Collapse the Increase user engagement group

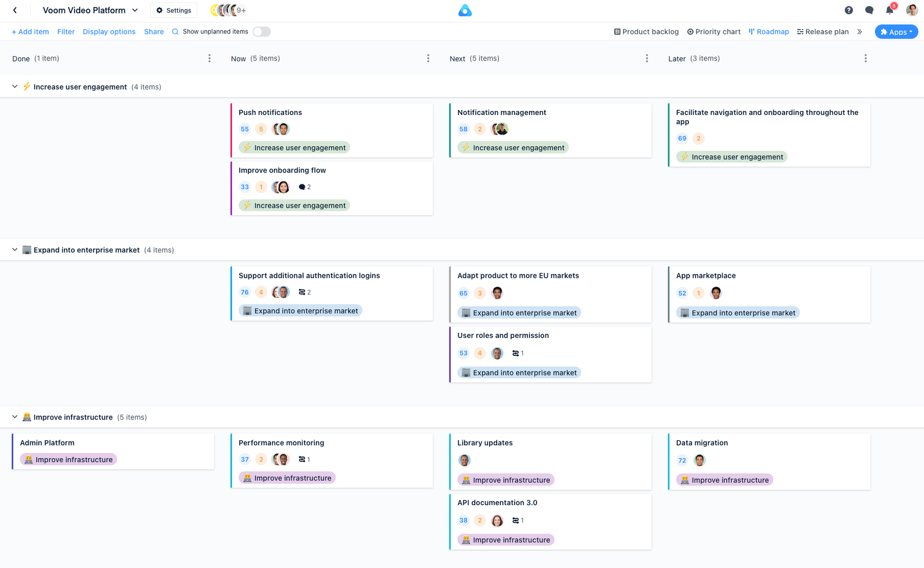click(15, 87)
